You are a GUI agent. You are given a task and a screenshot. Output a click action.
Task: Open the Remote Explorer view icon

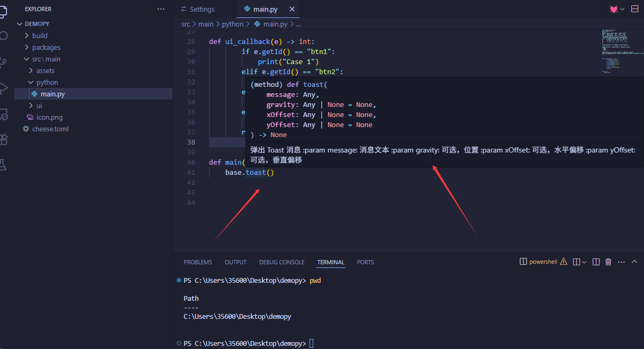(x=3, y=114)
